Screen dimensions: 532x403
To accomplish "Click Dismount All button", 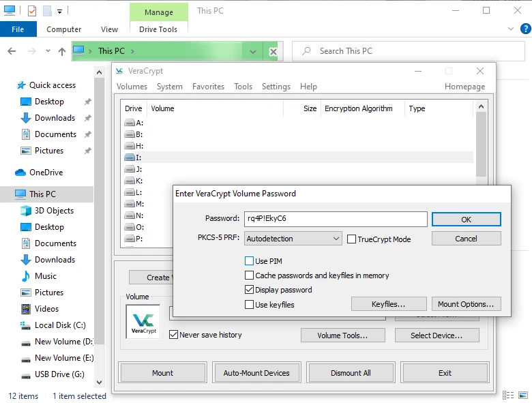I will pyautogui.click(x=351, y=373).
